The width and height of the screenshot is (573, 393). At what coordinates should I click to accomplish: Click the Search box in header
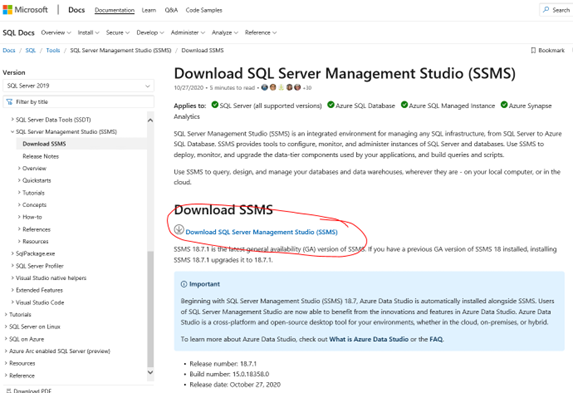[557, 10]
